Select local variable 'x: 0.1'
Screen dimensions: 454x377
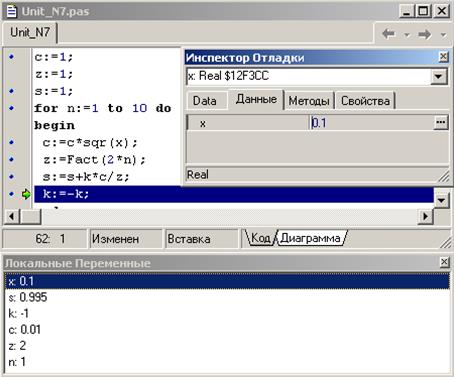coord(227,281)
